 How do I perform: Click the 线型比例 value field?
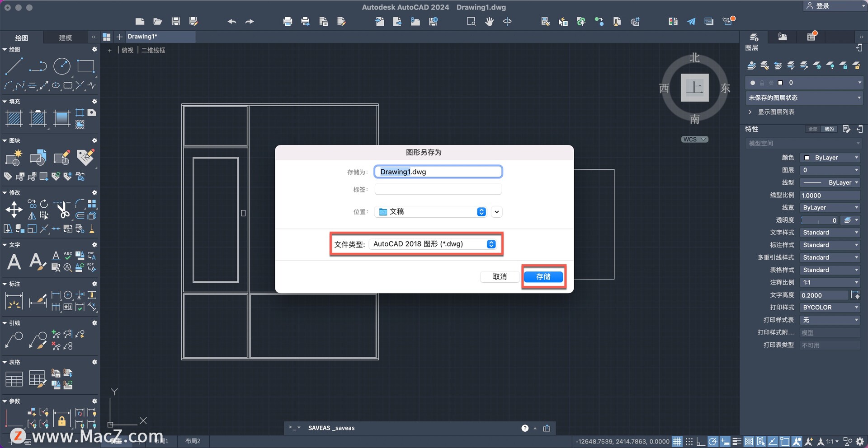tap(830, 195)
